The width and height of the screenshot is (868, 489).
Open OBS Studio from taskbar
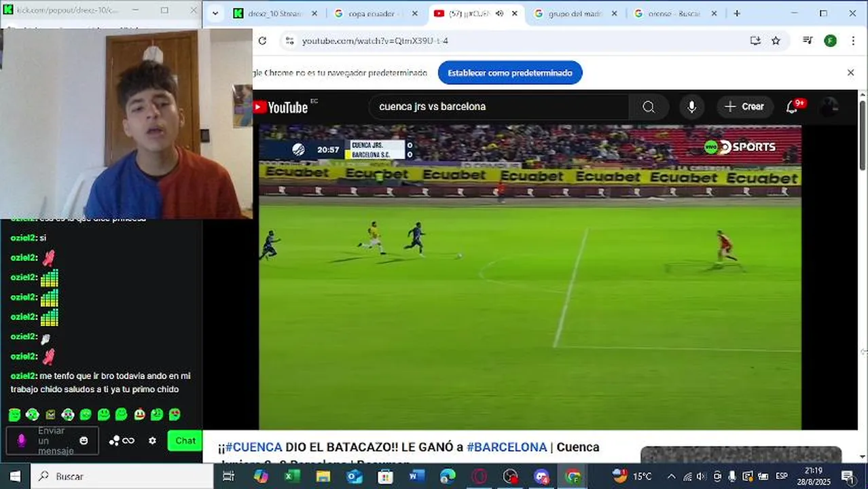[510, 476]
